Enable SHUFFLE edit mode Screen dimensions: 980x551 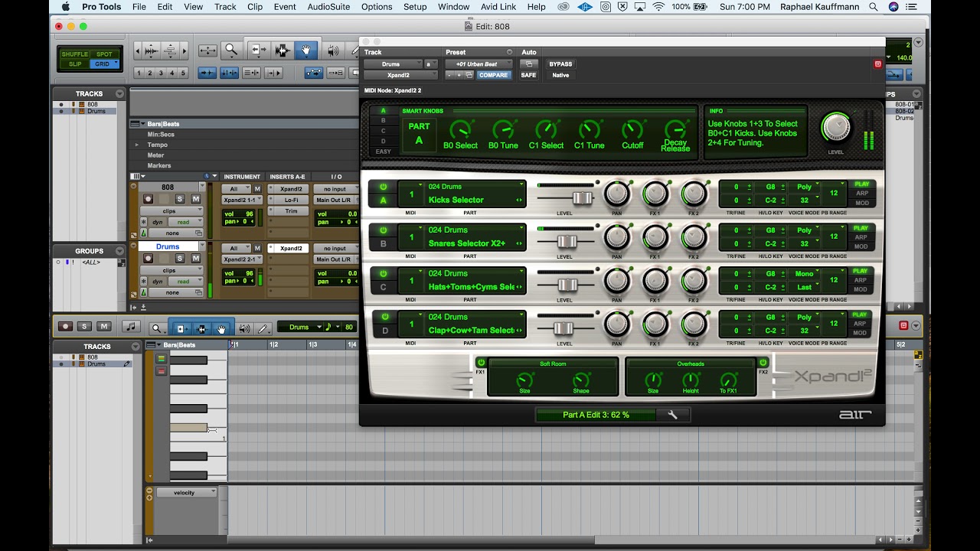click(x=74, y=54)
